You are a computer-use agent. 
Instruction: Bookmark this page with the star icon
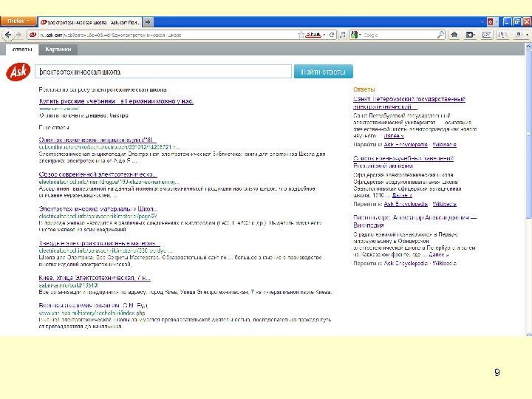click(301, 35)
